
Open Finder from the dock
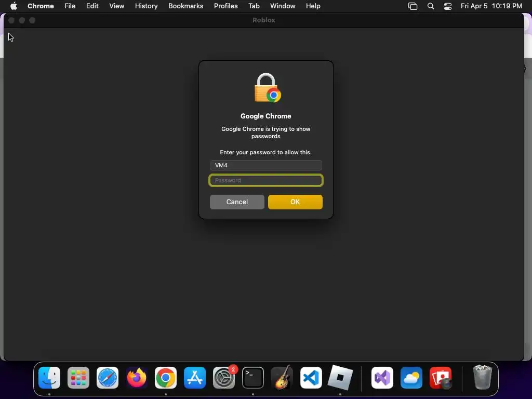point(49,378)
